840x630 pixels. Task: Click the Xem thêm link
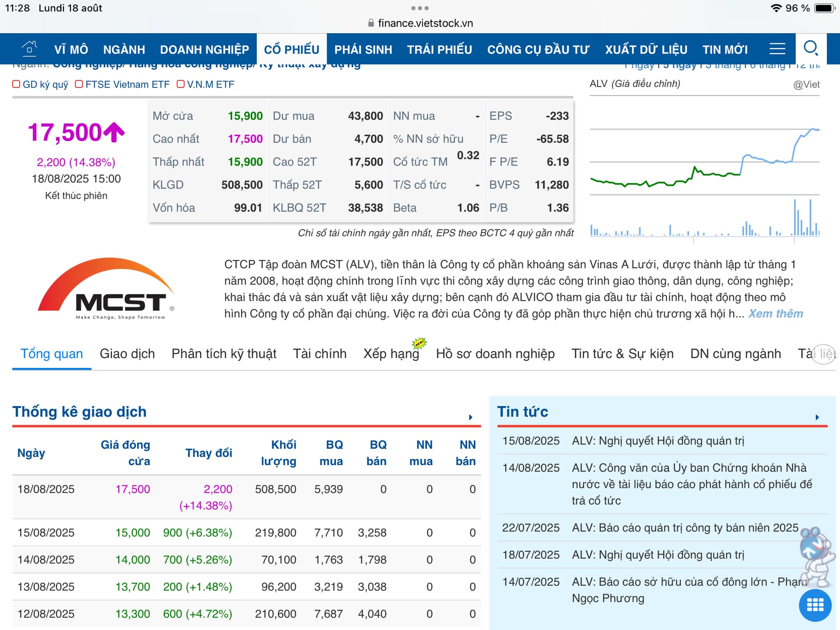pyautogui.click(x=775, y=314)
